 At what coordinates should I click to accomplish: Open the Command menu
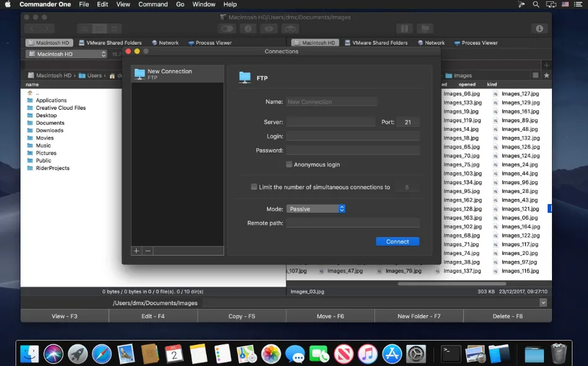(153, 4)
